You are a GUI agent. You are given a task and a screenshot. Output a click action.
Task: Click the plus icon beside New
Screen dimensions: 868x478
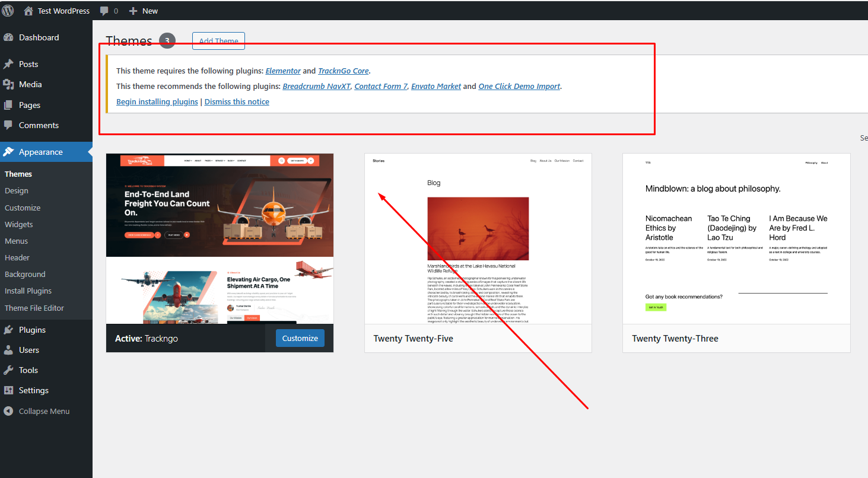[133, 11]
